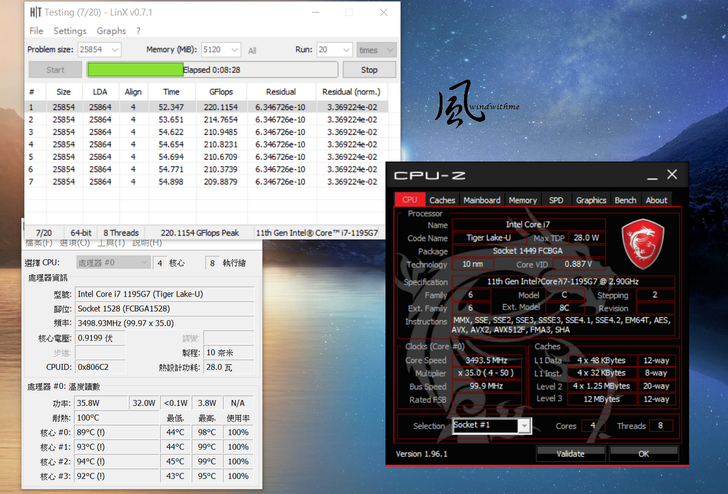Select LinX result row with 210.6709 GFlops
The image size is (728, 494).
click(x=207, y=157)
